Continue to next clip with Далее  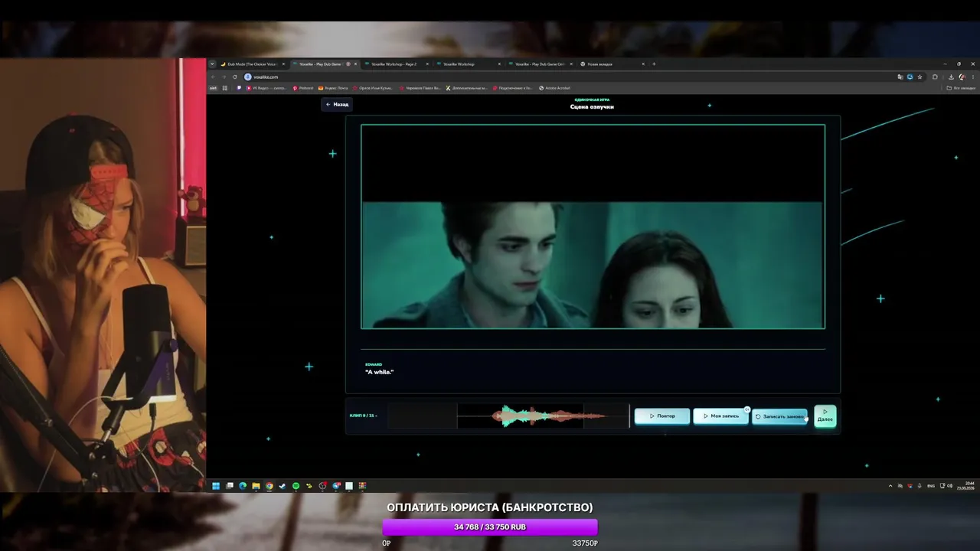[825, 416]
